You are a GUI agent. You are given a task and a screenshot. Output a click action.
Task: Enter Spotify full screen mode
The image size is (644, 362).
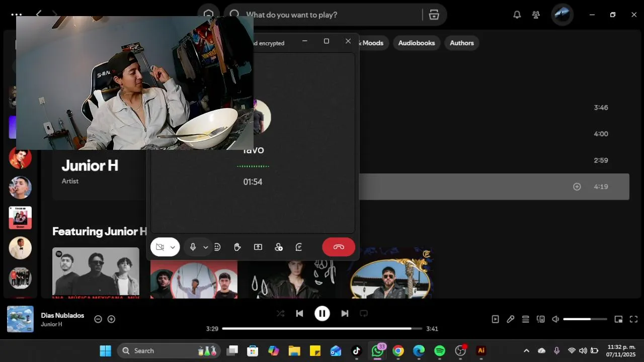point(633,319)
